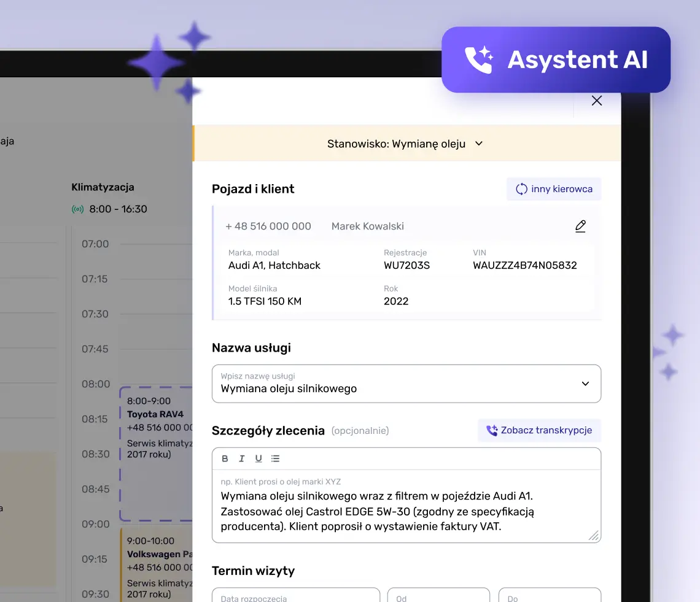700x602 pixels.
Task: Expand the Stanowisko: Wymianę oleju dropdown
Action: [406, 144]
